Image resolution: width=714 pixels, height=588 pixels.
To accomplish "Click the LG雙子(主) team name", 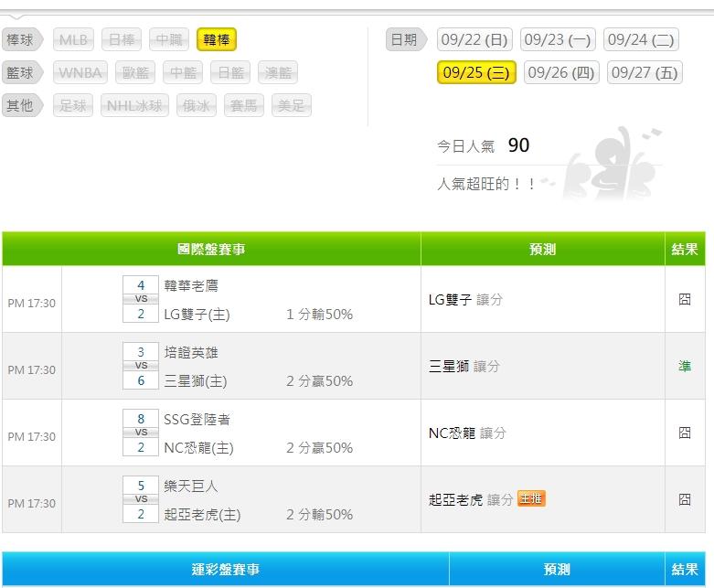I will coord(197,315).
